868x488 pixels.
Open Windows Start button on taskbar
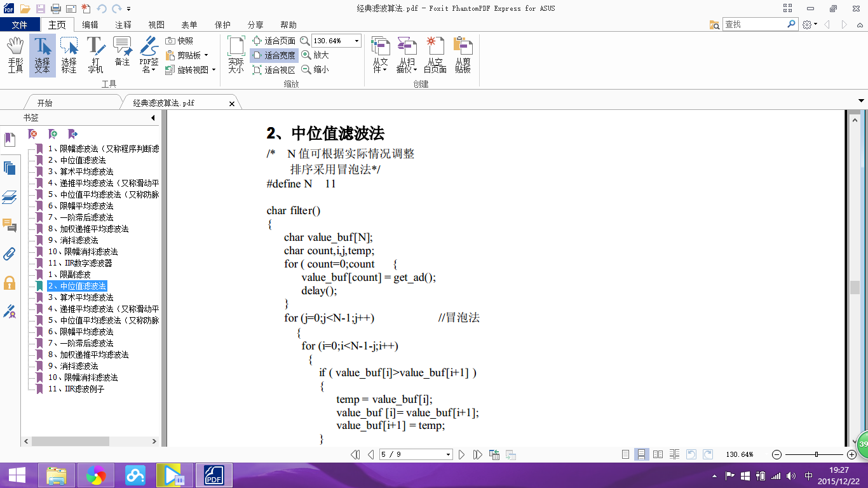(17, 475)
